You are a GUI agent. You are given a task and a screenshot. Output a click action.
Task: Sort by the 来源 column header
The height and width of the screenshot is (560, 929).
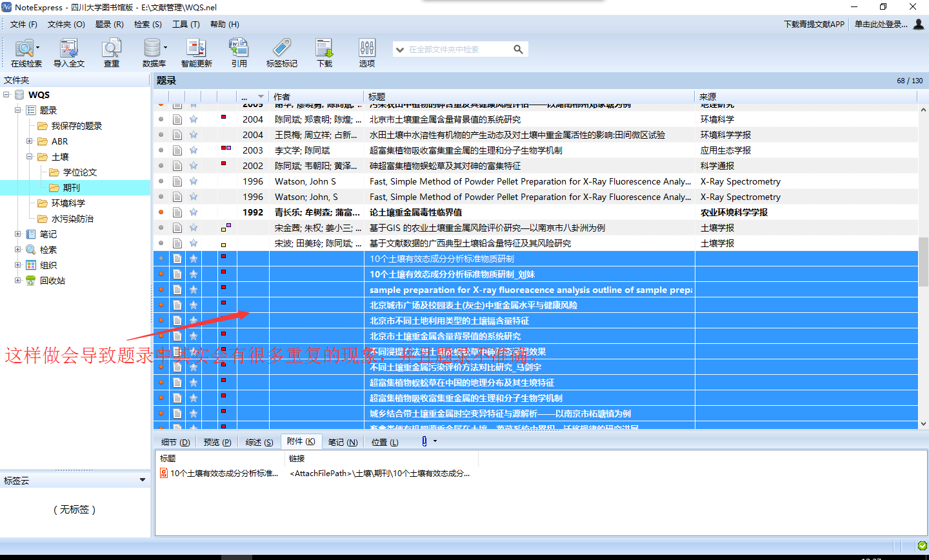click(806, 97)
